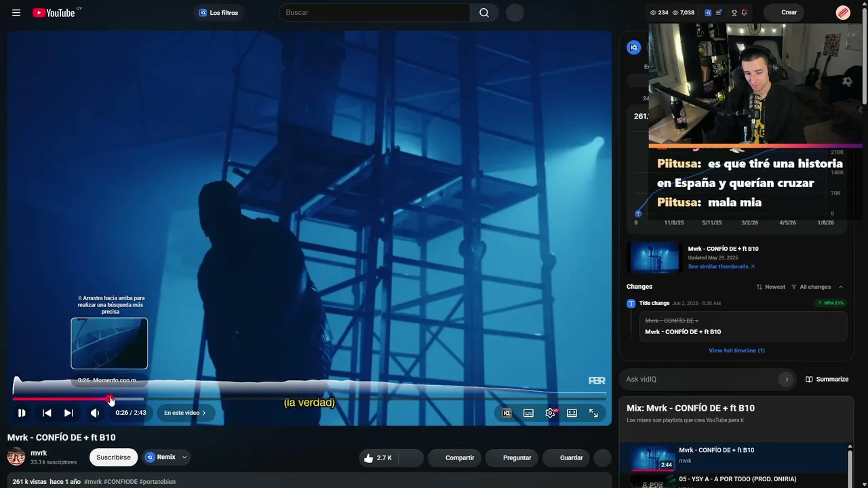The width and height of the screenshot is (868, 488).
Task: Click the Preguntar button
Action: tap(512, 458)
